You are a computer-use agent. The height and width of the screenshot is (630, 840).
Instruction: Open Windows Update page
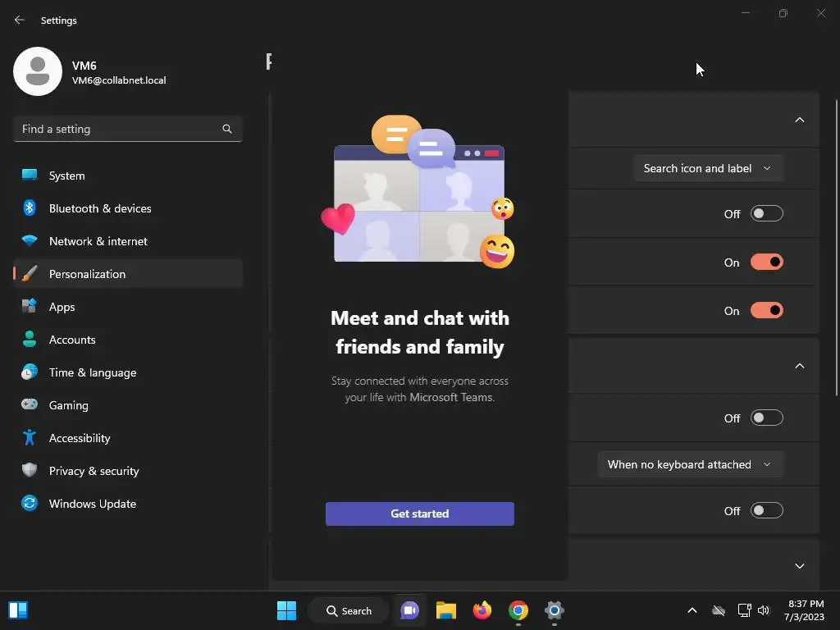pos(128,503)
